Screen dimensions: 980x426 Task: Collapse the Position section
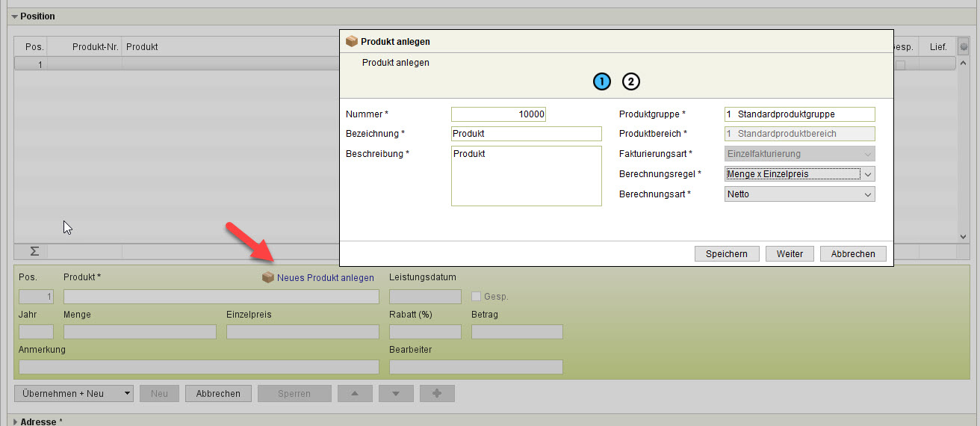click(14, 16)
